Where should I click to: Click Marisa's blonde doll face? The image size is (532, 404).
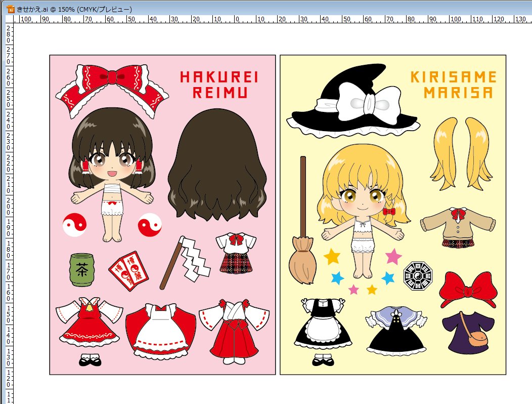click(363, 199)
